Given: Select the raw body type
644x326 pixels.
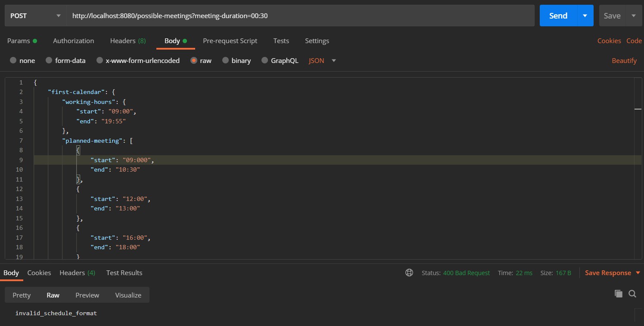Looking at the screenshot, I should coord(201,60).
